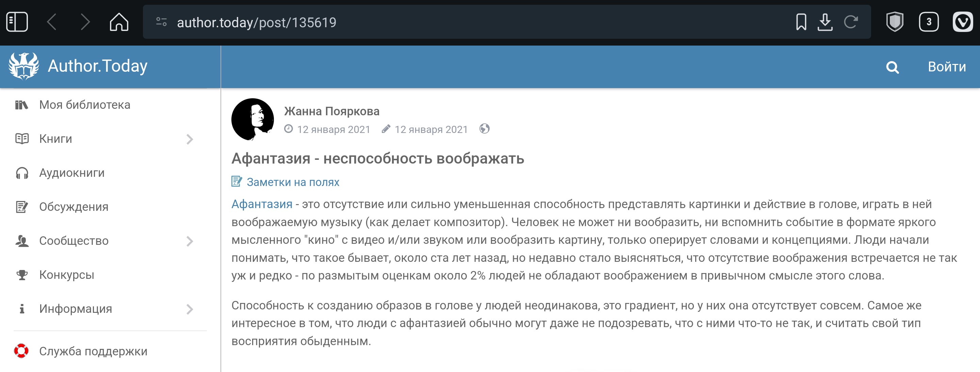Viewport: 980px width, 372px height.
Task: Click the Author.Today eagle logo
Action: pos(23,66)
